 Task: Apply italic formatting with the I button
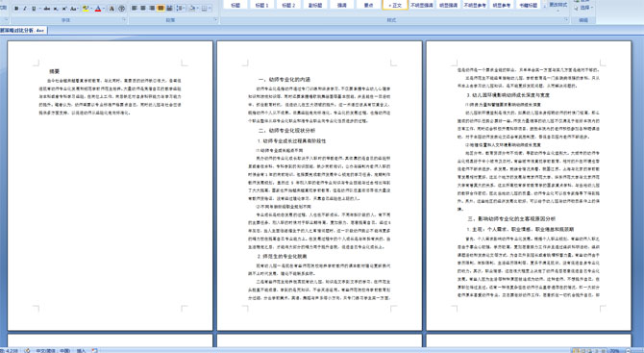[25, 9]
